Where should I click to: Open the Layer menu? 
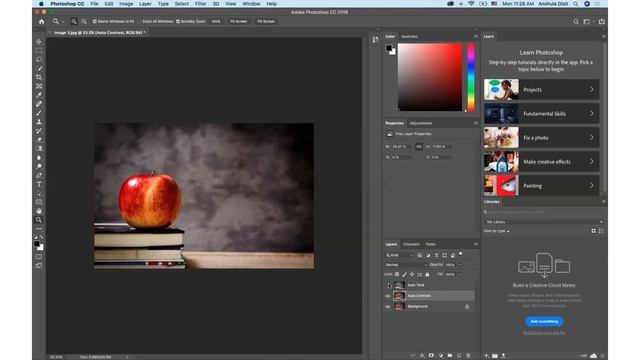tap(145, 4)
